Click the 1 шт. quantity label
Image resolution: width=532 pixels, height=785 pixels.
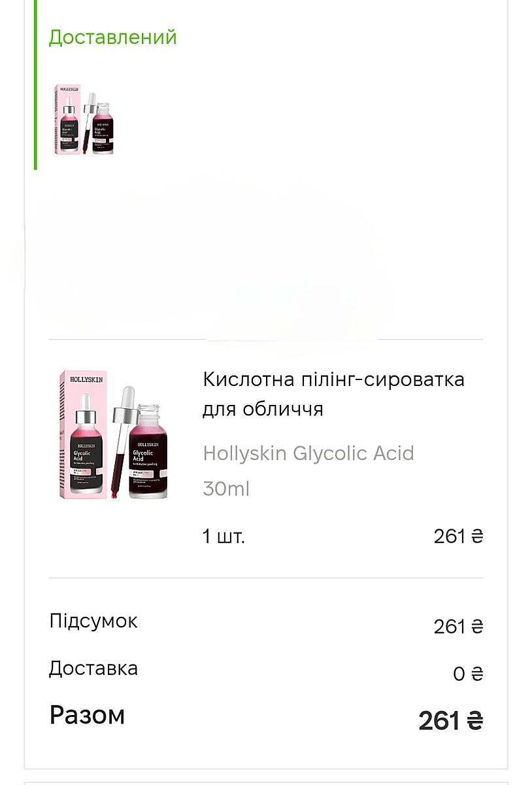(224, 536)
